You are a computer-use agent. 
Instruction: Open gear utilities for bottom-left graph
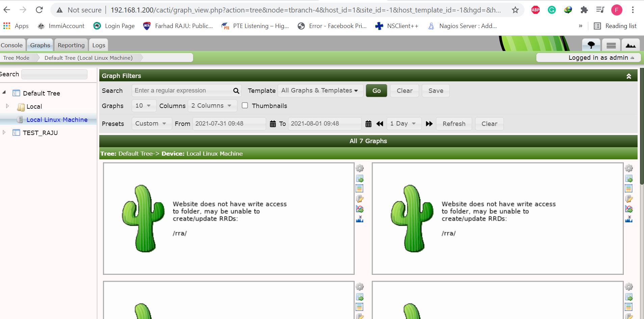pos(360,287)
